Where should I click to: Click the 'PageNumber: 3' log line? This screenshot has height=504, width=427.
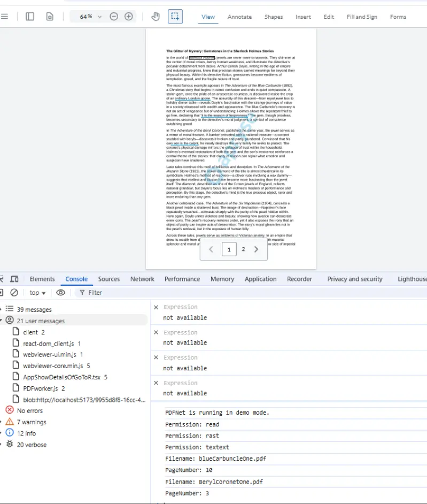[187, 493]
